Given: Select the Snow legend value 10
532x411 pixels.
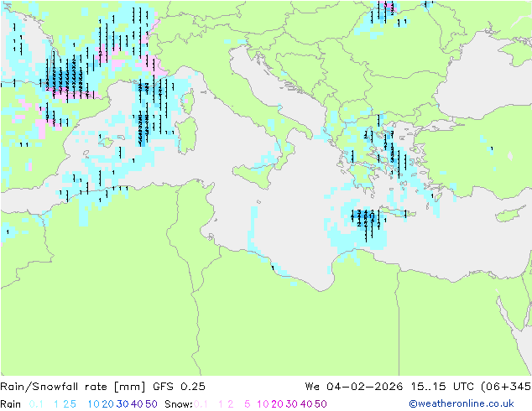Looking at the screenshot, I should (263, 404).
